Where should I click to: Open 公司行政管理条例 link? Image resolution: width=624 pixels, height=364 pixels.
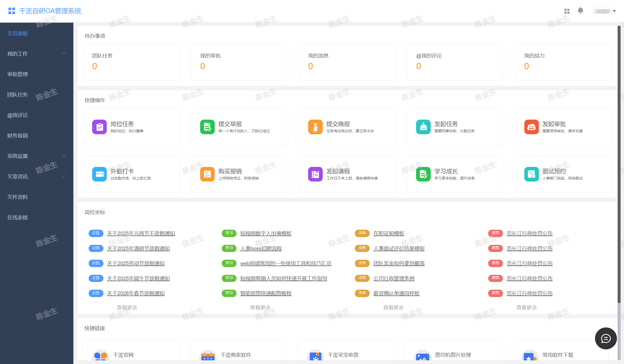(394, 278)
